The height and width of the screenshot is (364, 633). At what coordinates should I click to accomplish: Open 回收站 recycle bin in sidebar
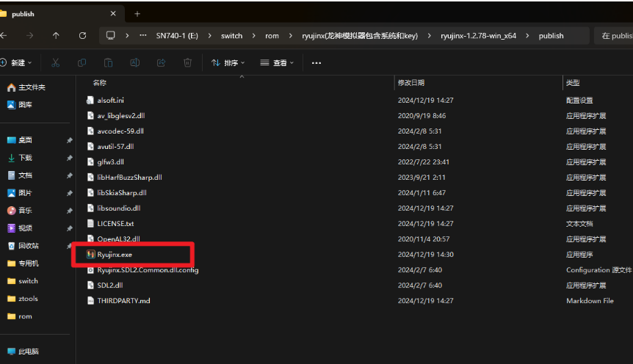point(28,246)
